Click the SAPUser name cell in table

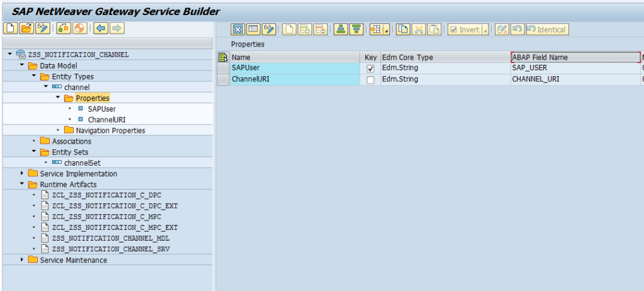[295, 68]
